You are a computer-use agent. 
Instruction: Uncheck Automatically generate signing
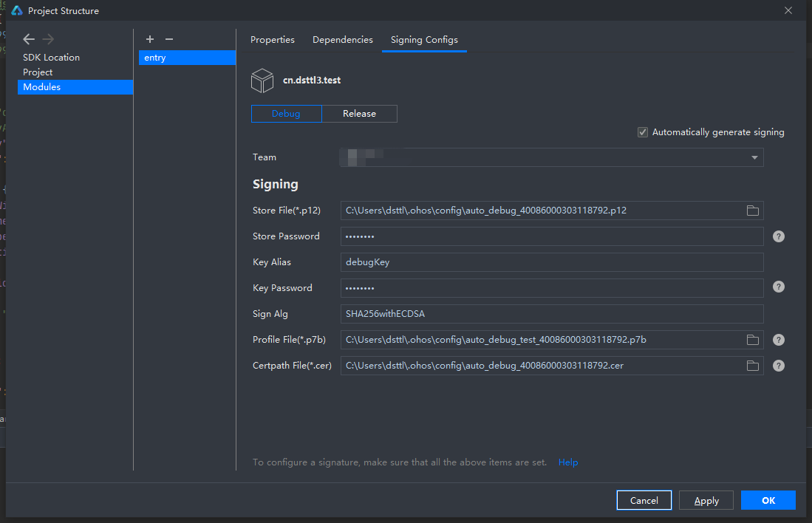coord(643,132)
